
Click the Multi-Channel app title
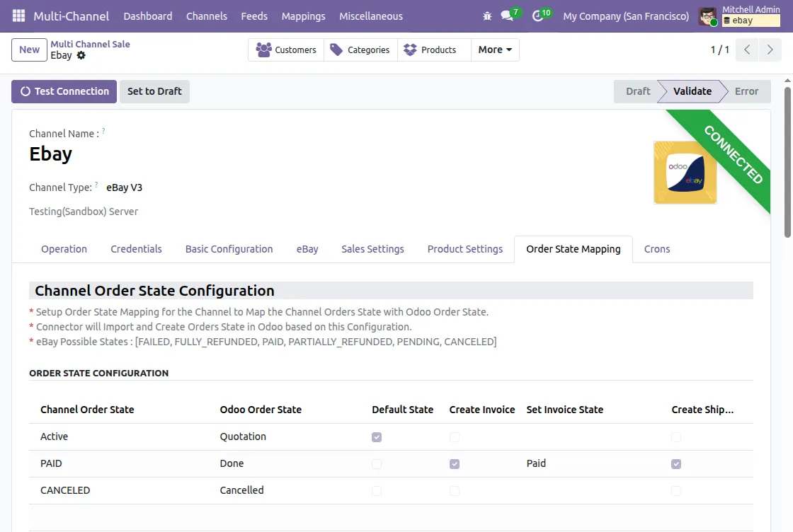pyautogui.click(x=72, y=16)
